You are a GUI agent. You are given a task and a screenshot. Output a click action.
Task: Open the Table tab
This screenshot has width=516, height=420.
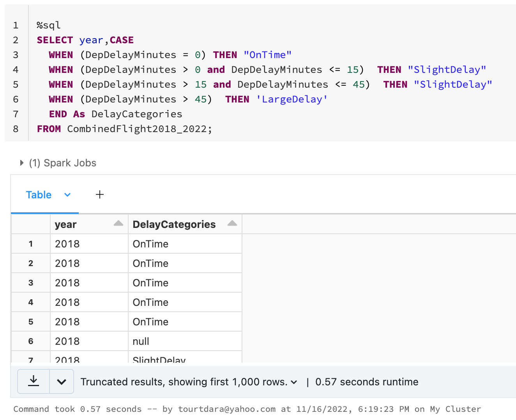(x=39, y=195)
